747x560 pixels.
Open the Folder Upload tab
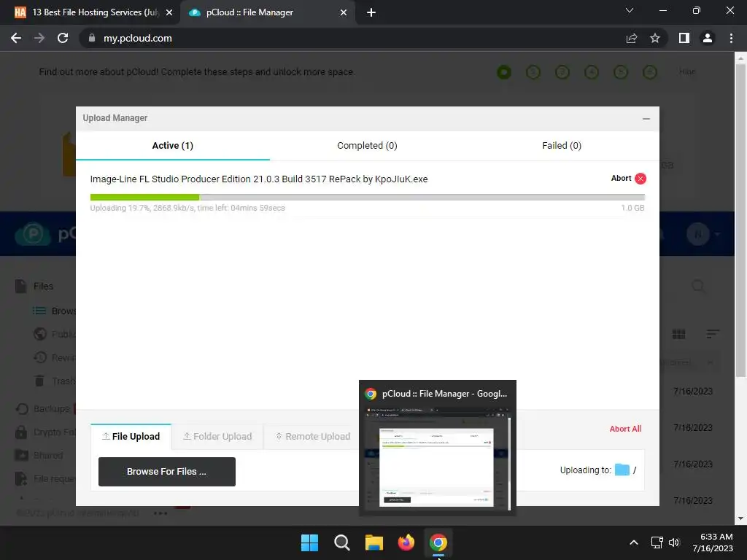point(217,436)
